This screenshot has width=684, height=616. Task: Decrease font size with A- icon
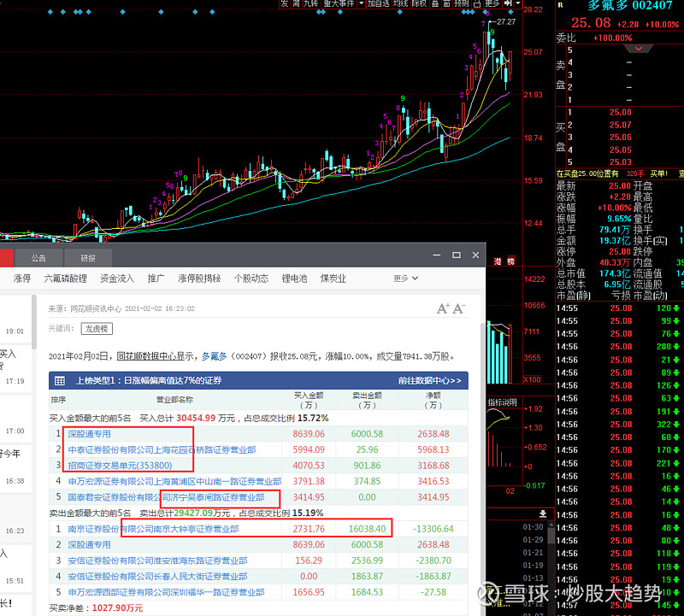pos(458,308)
